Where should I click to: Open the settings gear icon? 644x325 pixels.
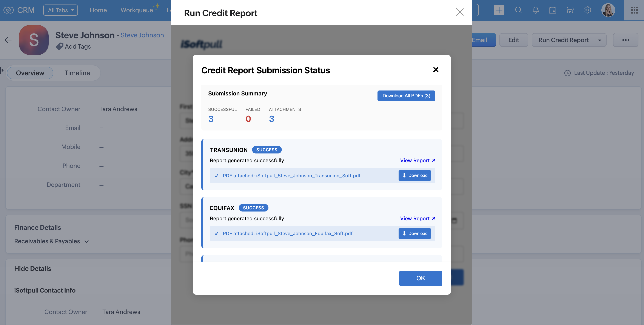[x=587, y=10]
